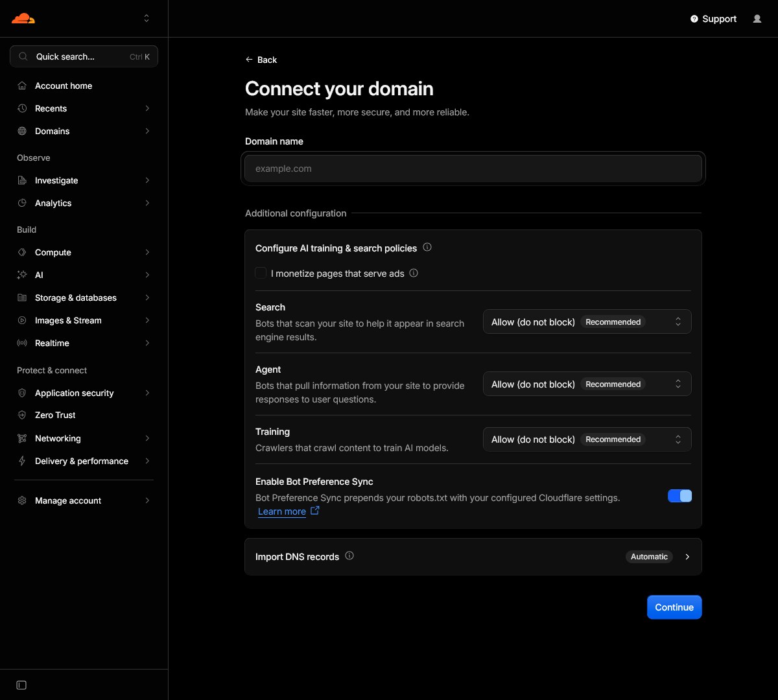Image resolution: width=778 pixels, height=700 pixels.
Task: Go Back using the Back link
Action: click(261, 60)
